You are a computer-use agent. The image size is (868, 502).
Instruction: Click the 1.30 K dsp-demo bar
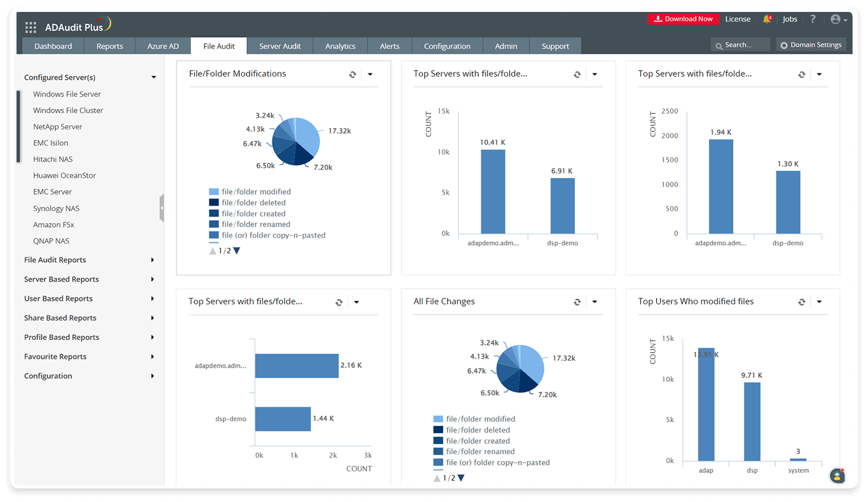(788, 202)
